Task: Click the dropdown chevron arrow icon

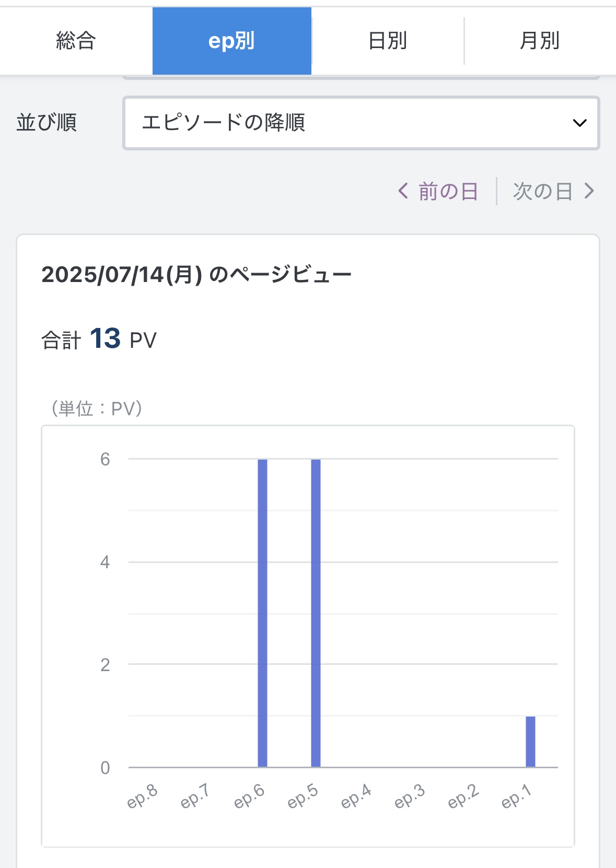Action: coord(579,123)
